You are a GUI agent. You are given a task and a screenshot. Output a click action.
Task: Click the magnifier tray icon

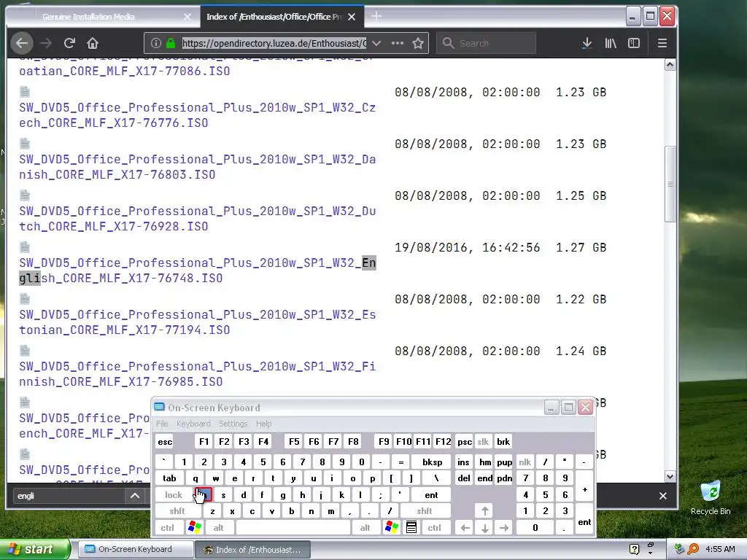[693, 549]
